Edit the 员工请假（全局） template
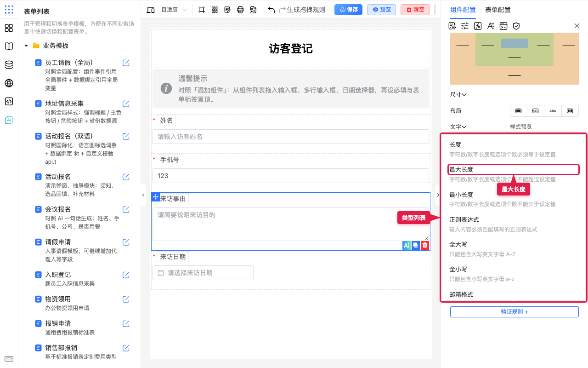This screenshot has width=588, height=368. coord(126,63)
